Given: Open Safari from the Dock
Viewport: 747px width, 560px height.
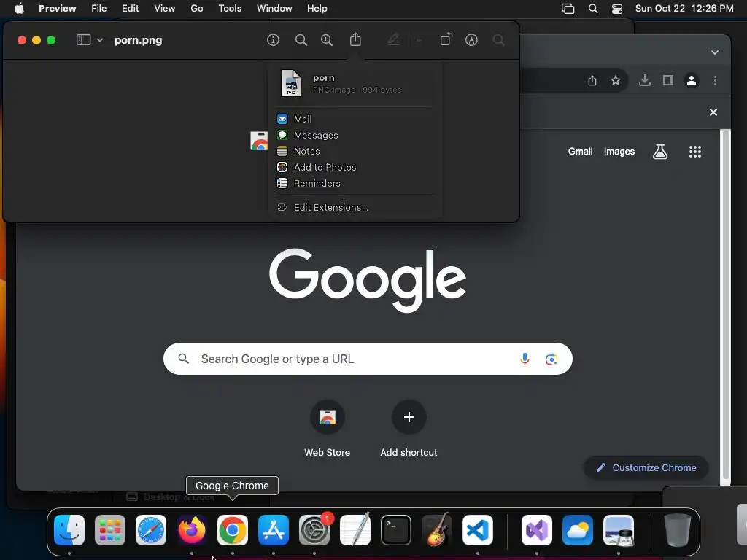Looking at the screenshot, I should tap(151, 530).
